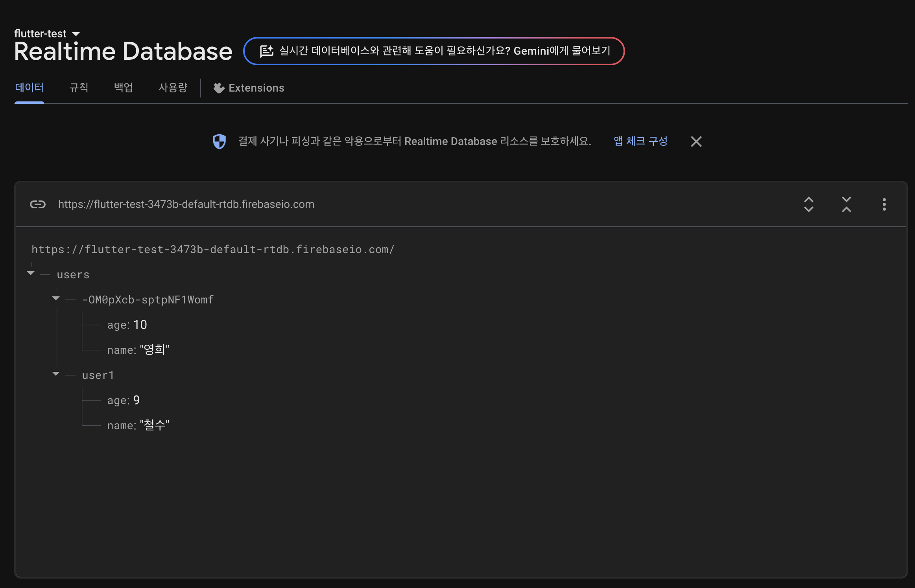Select the user1 key
The height and width of the screenshot is (588, 915).
(98, 375)
